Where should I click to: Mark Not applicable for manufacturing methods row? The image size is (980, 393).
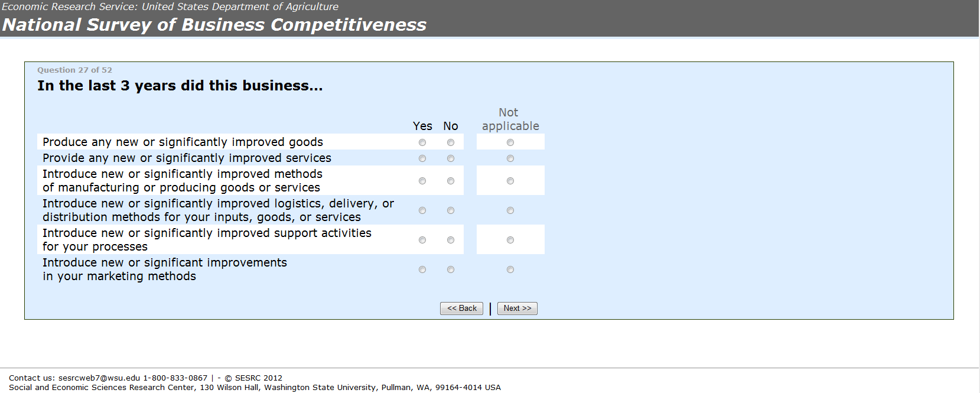click(x=510, y=181)
